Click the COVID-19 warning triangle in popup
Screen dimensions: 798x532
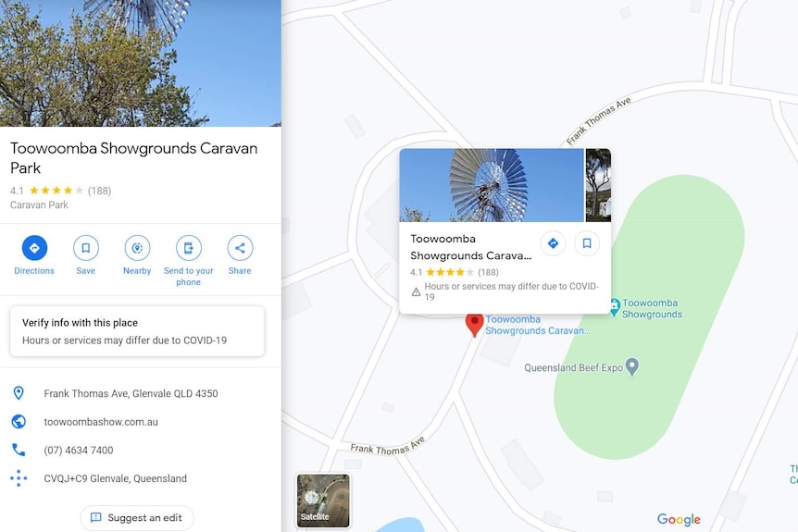(416, 291)
